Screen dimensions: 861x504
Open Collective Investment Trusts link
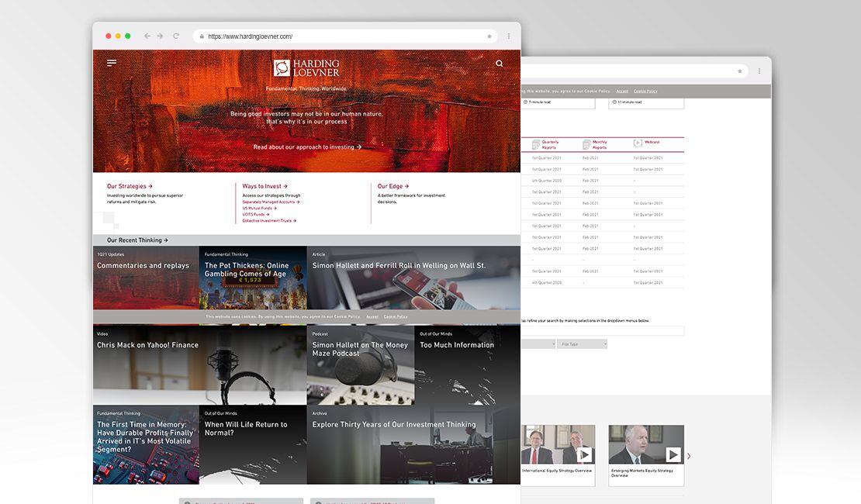[x=269, y=221]
